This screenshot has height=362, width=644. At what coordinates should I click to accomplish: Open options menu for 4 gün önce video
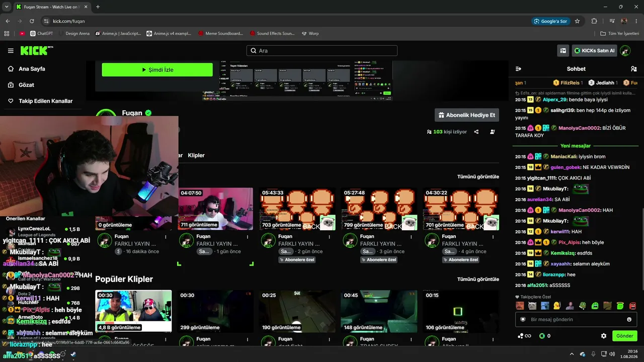click(x=493, y=236)
